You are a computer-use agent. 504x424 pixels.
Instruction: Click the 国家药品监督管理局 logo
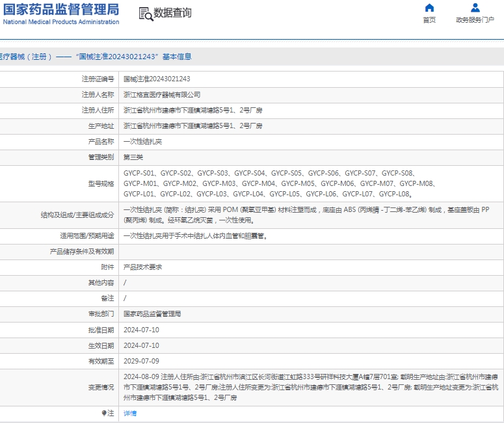tap(61, 14)
